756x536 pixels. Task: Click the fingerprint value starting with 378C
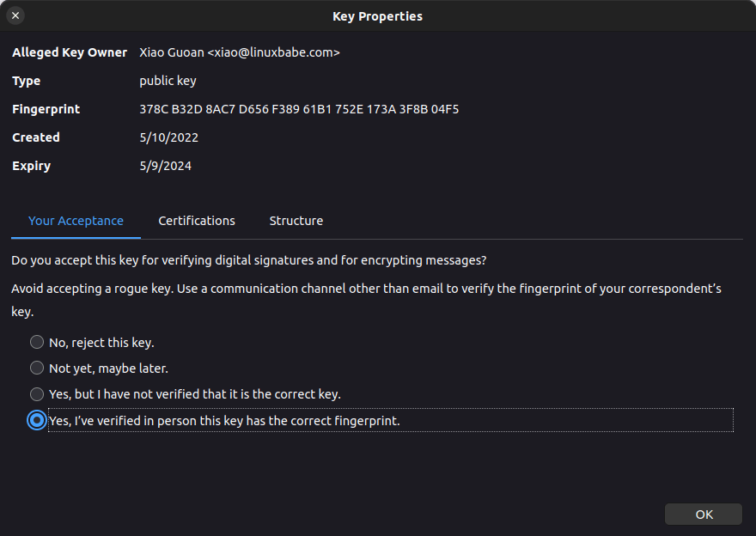tap(299, 109)
